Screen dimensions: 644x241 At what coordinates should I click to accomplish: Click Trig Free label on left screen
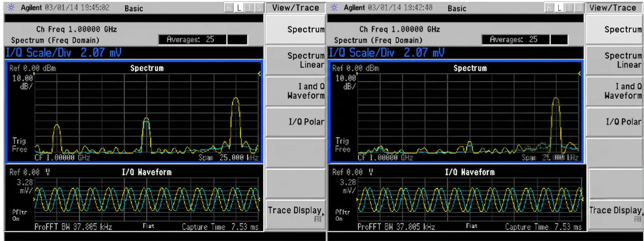pyautogui.click(x=19, y=145)
